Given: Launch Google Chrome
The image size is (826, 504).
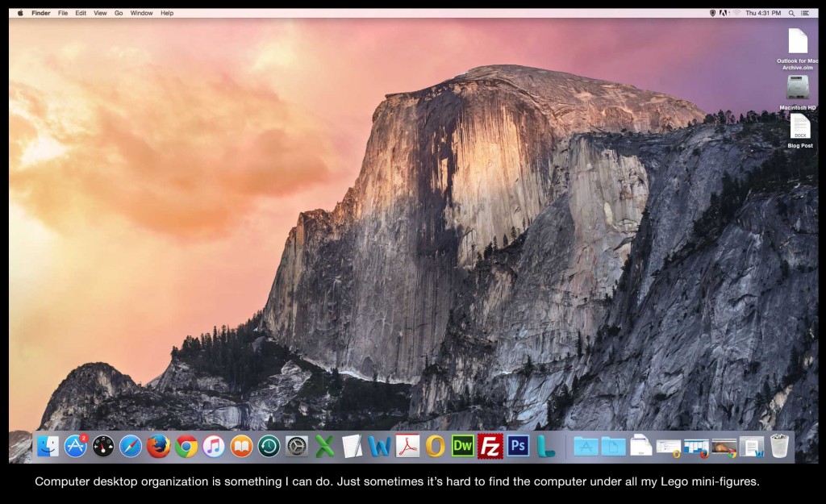Looking at the screenshot, I should [186, 444].
